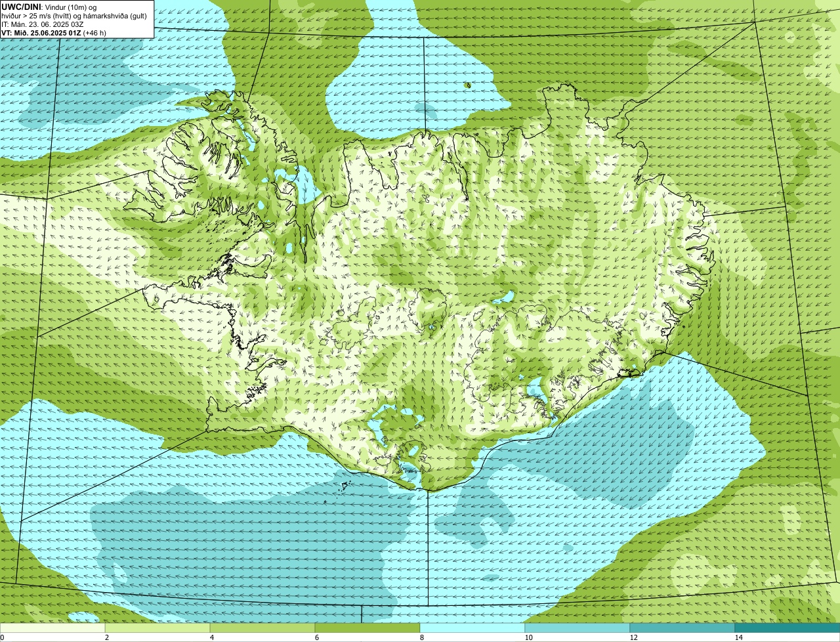840x642 pixels.
Task: Click the "UWC/DINI: Vindur (10m) og" title line
Action: 49,7
